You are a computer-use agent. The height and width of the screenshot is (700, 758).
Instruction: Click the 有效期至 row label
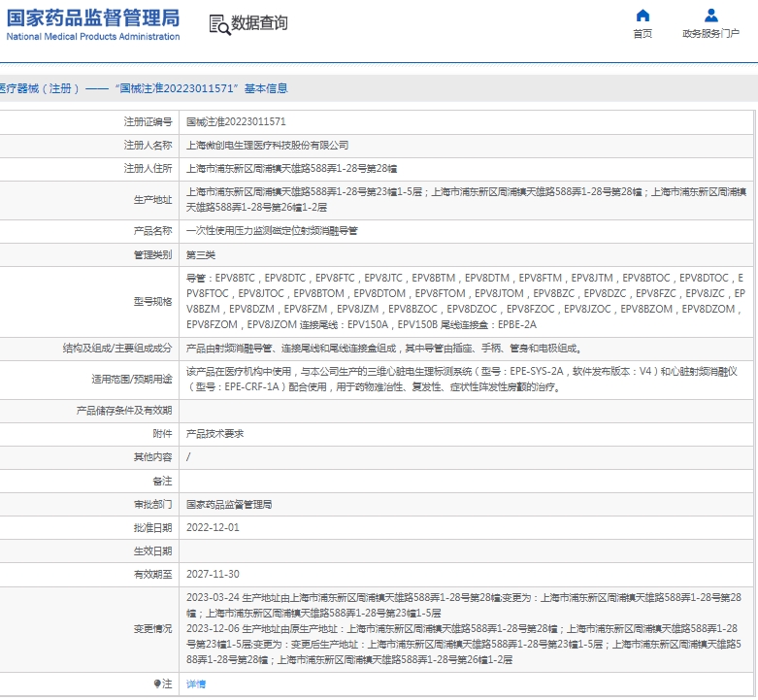click(x=152, y=574)
